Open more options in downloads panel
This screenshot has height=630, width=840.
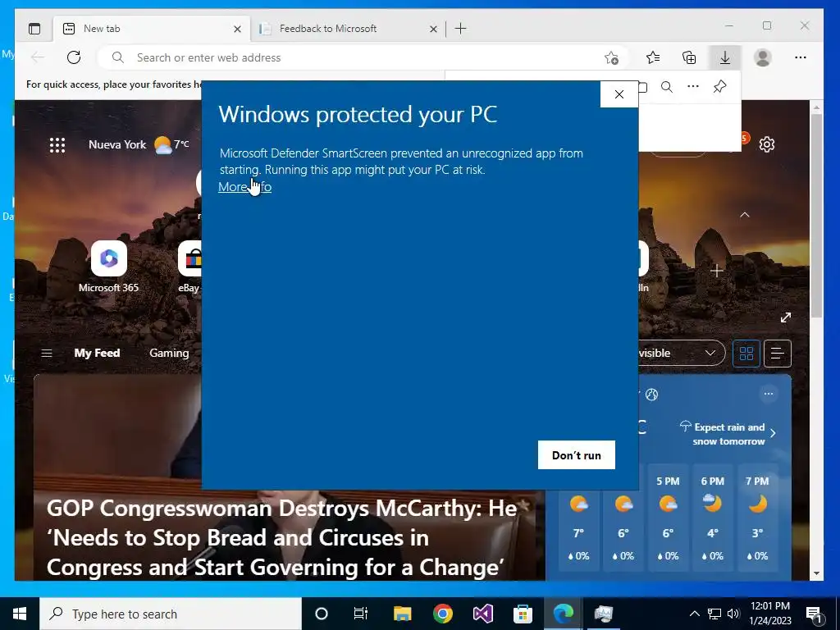(x=693, y=87)
